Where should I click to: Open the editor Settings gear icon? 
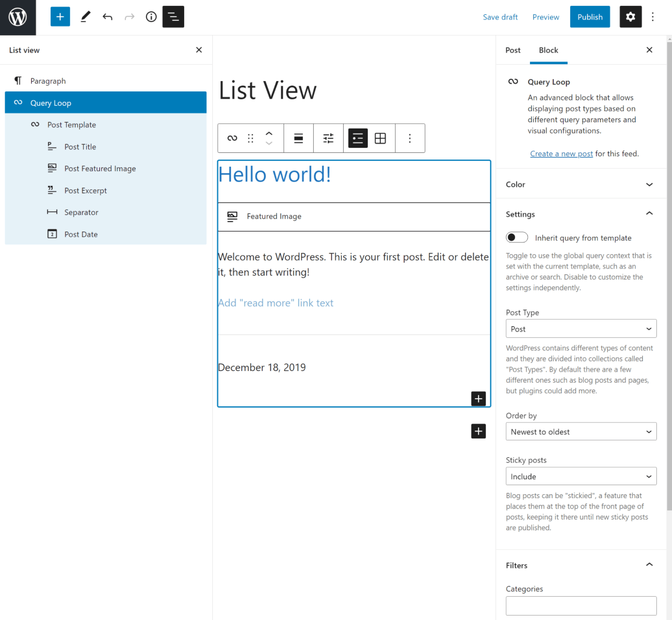tap(630, 17)
